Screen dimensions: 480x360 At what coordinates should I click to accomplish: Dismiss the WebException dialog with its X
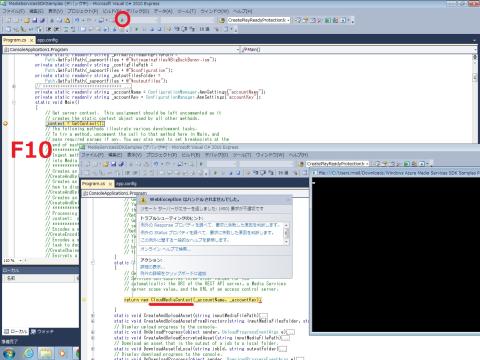[289, 200]
